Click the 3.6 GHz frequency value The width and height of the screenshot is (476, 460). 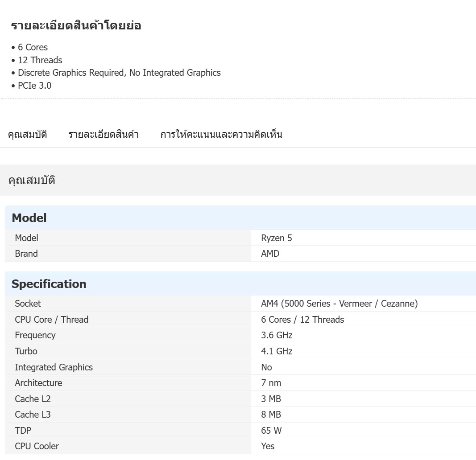(x=277, y=335)
